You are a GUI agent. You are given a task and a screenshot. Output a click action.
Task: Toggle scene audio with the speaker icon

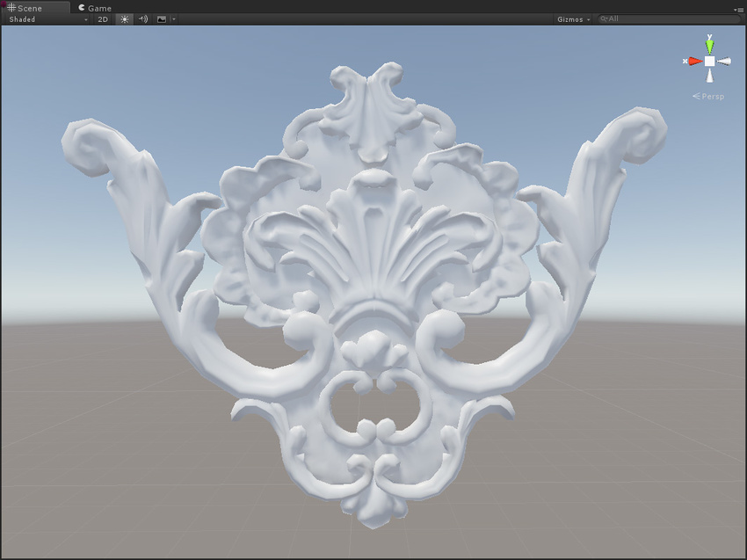click(143, 18)
